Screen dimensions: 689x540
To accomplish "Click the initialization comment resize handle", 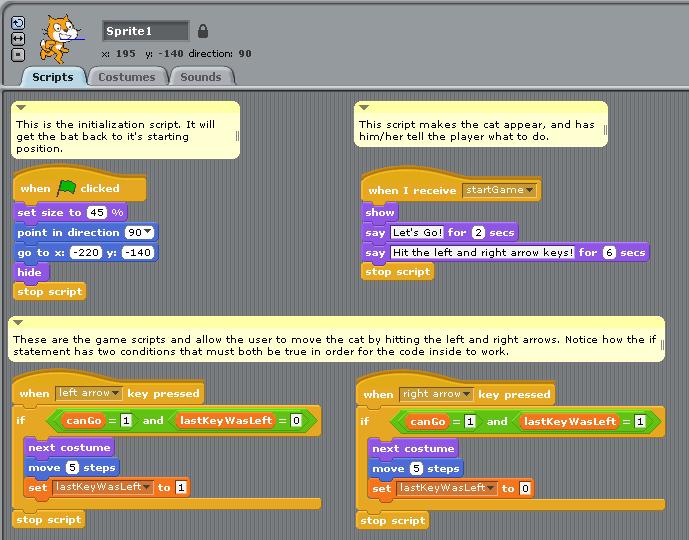I will [237, 136].
